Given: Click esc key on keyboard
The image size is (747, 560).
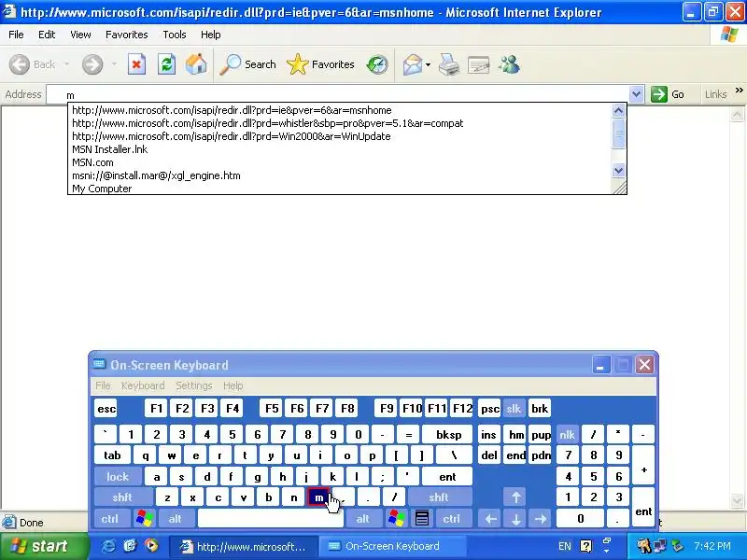Looking at the screenshot, I should 106,408.
